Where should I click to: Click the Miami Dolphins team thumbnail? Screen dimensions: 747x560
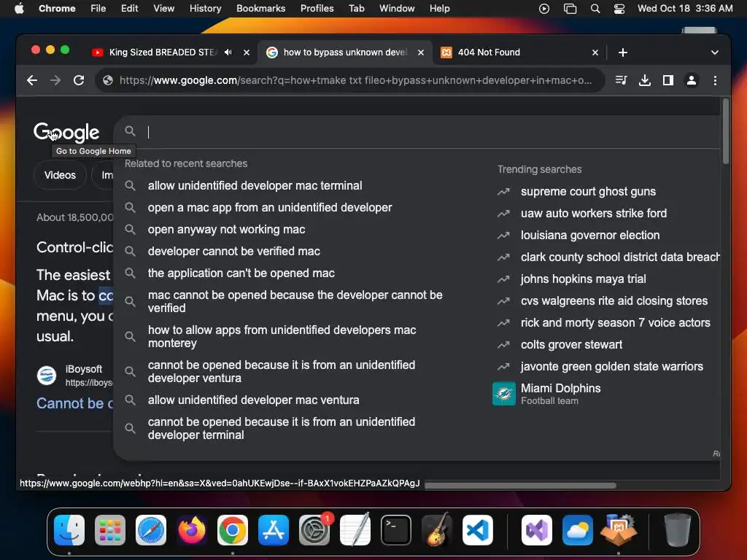503,394
